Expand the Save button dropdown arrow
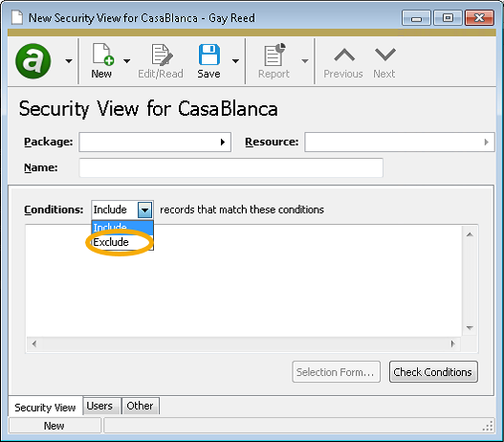 (235, 61)
